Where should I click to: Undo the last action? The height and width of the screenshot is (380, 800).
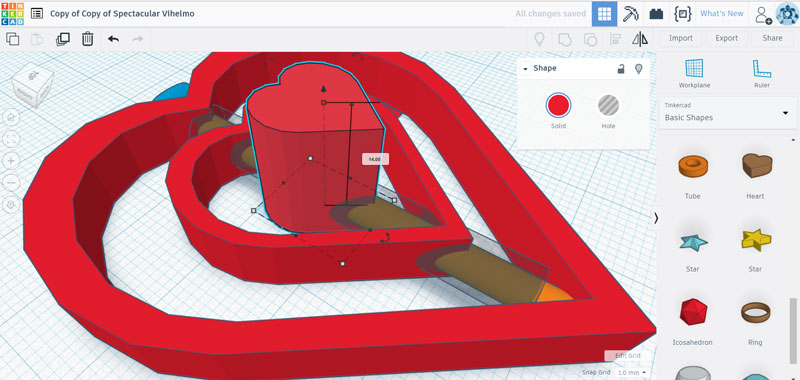113,39
